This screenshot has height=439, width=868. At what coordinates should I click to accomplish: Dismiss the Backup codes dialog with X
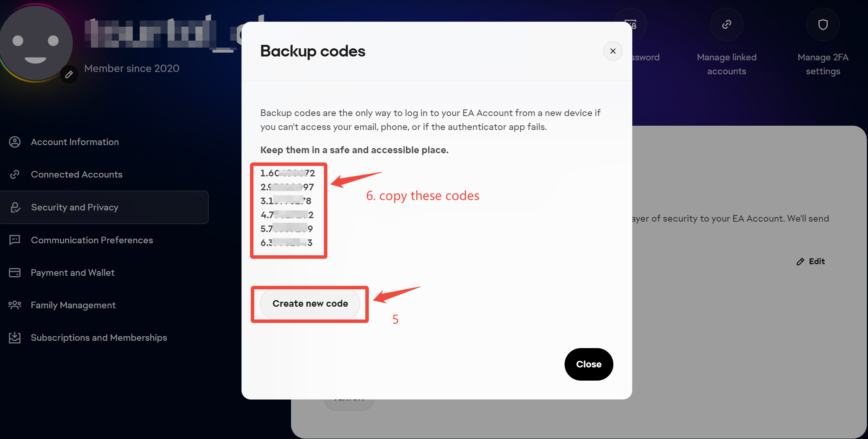click(613, 51)
